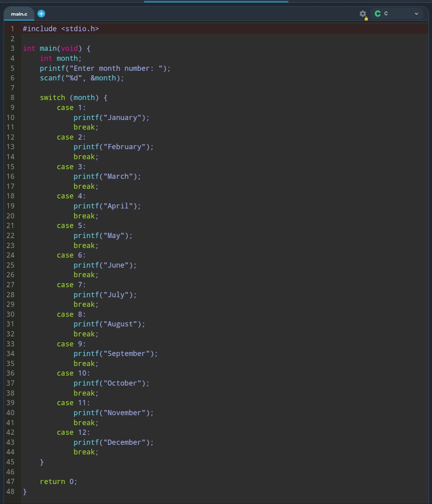Expand the language selector chevron arrow
The width and height of the screenshot is (432, 504).
(416, 14)
